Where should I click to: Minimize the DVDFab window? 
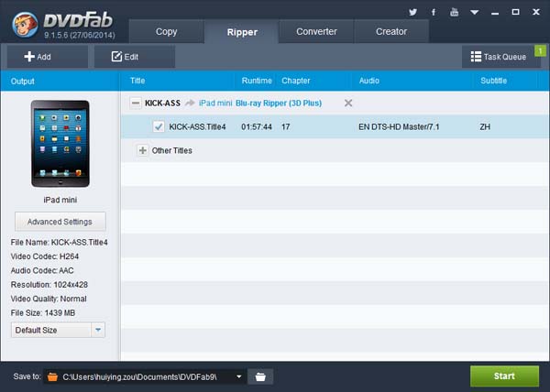495,13
